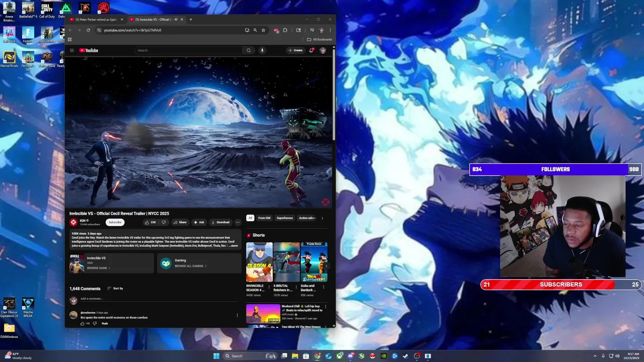The width and height of the screenshot is (644, 362).
Task: Switch to the Peter Parker retired tab
Action: pos(96,20)
